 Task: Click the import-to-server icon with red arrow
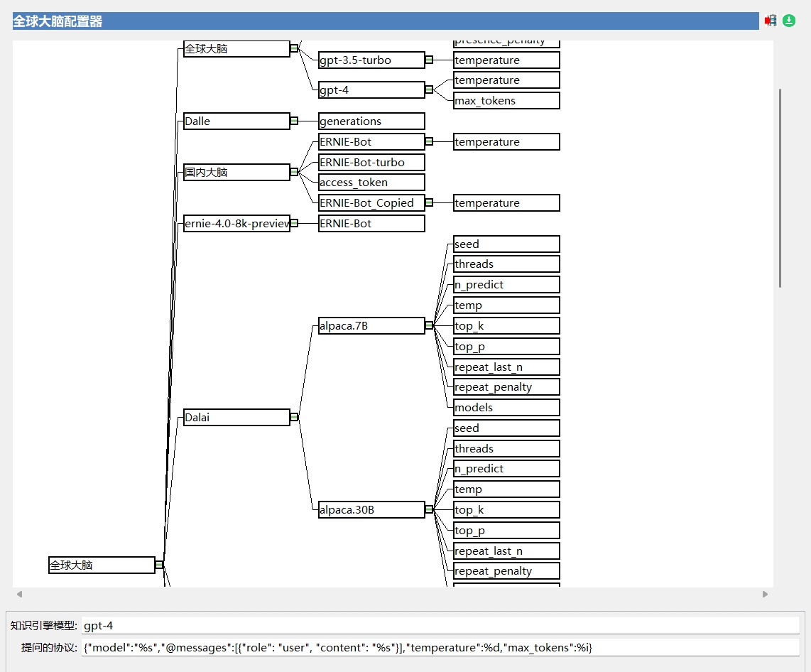(x=771, y=21)
